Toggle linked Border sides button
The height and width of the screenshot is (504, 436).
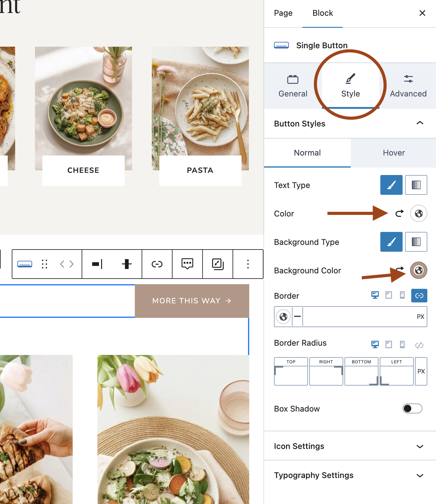[x=419, y=296]
